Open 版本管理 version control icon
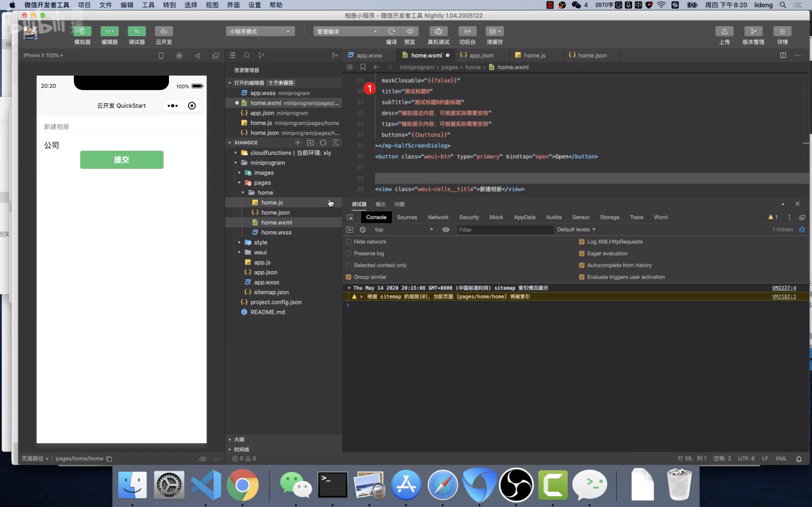This screenshot has height=507, width=812. point(753,31)
